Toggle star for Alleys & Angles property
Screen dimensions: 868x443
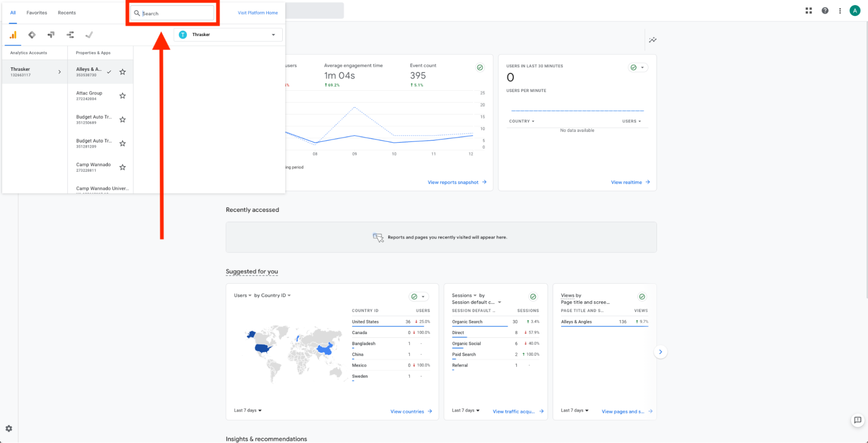pyautogui.click(x=122, y=72)
